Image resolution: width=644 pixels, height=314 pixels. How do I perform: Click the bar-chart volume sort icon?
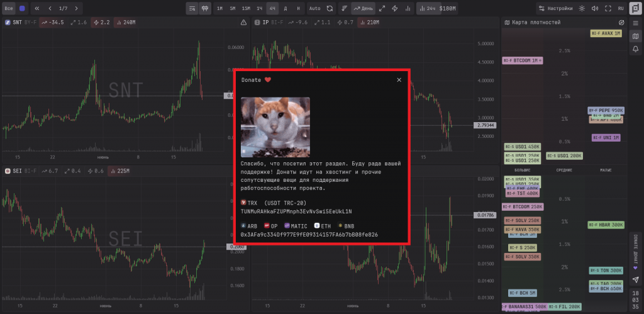[408, 8]
